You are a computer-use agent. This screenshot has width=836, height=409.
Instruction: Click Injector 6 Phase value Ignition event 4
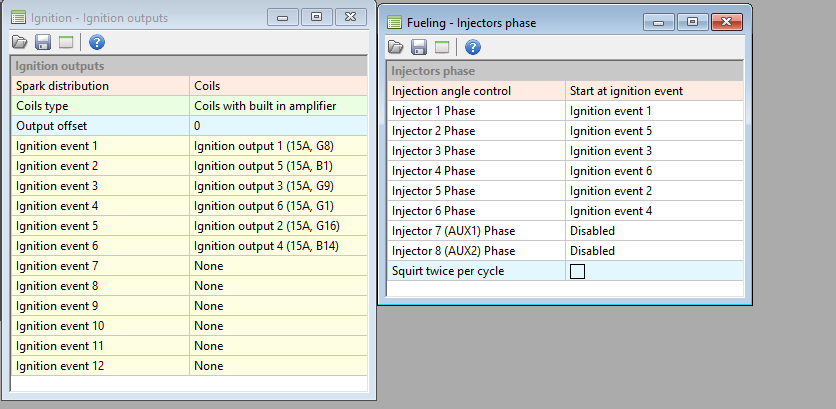click(x=654, y=211)
